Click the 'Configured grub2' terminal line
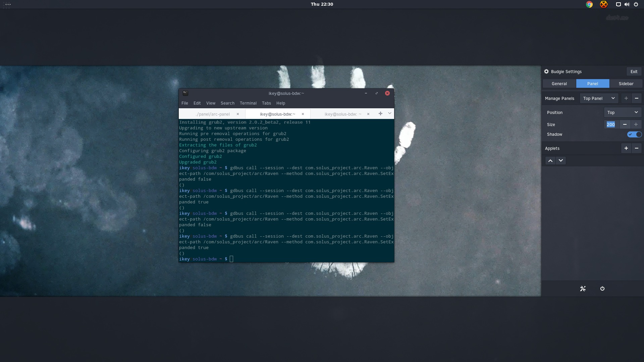The image size is (644, 362). point(201,157)
